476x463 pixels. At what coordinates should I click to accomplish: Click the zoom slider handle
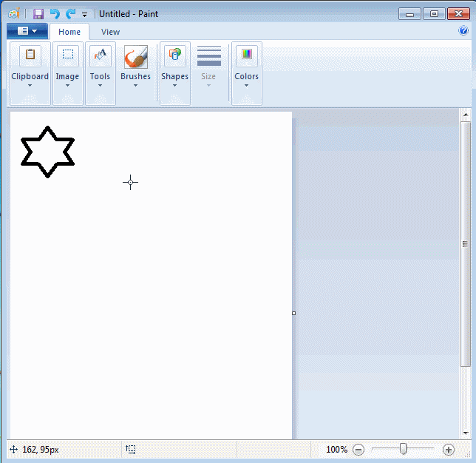403,449
